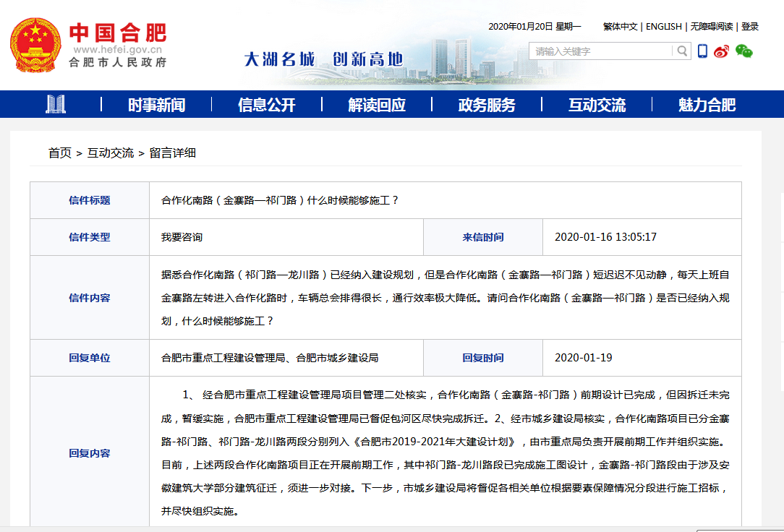784x532 pixels.
Task: Go to 首页 in breadcrumb
Action: click(x=59, y=153)
